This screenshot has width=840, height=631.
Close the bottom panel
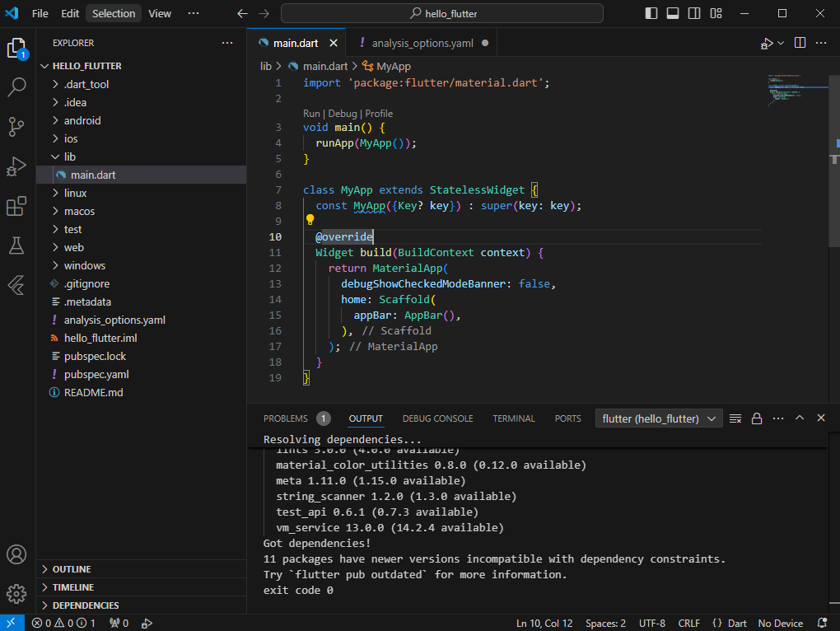(821, 418)
